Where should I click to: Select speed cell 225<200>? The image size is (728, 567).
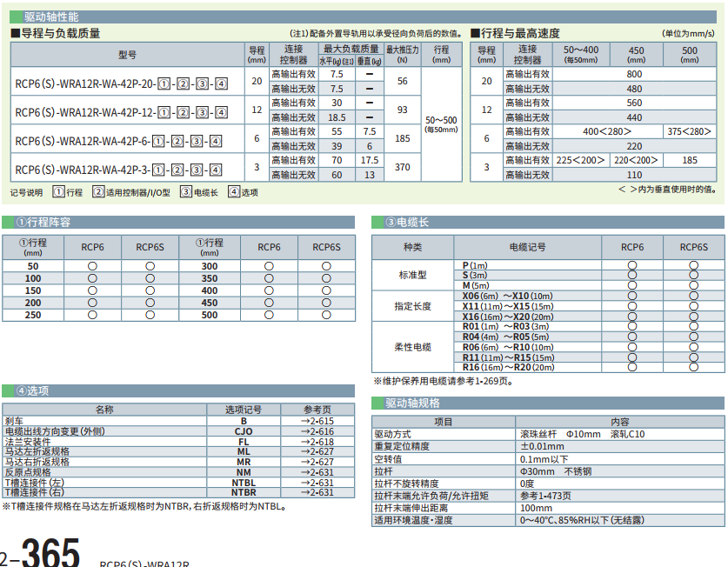click(x=580, y=160)
